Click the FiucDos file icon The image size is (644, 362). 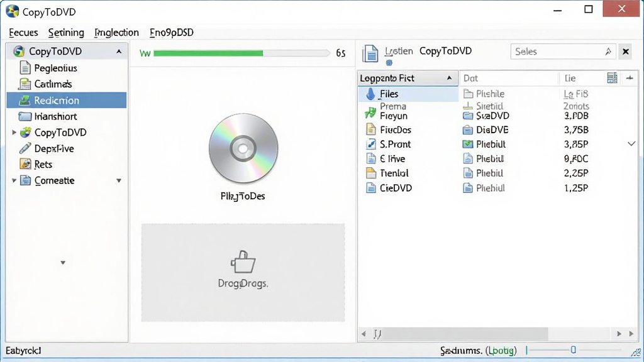click(371, 129)
